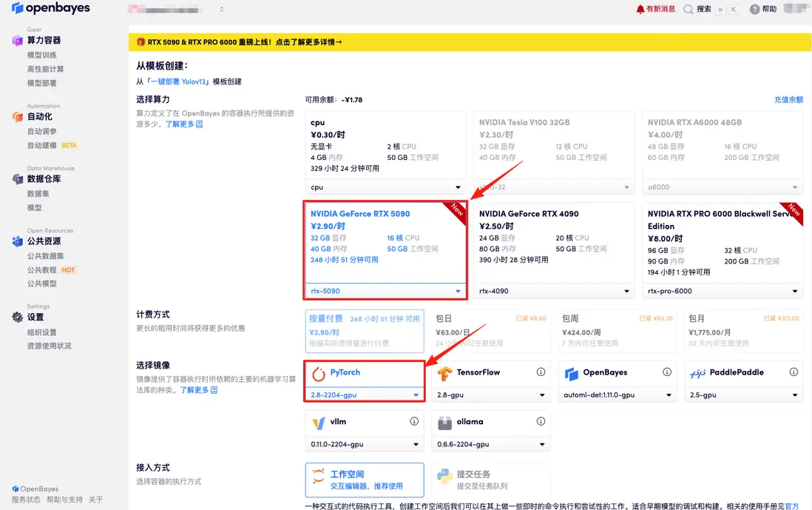Open TensorFlow version 2.8-gpu dropdown
This screenshot has width=812, height=510.
click(x=491, y=395)
